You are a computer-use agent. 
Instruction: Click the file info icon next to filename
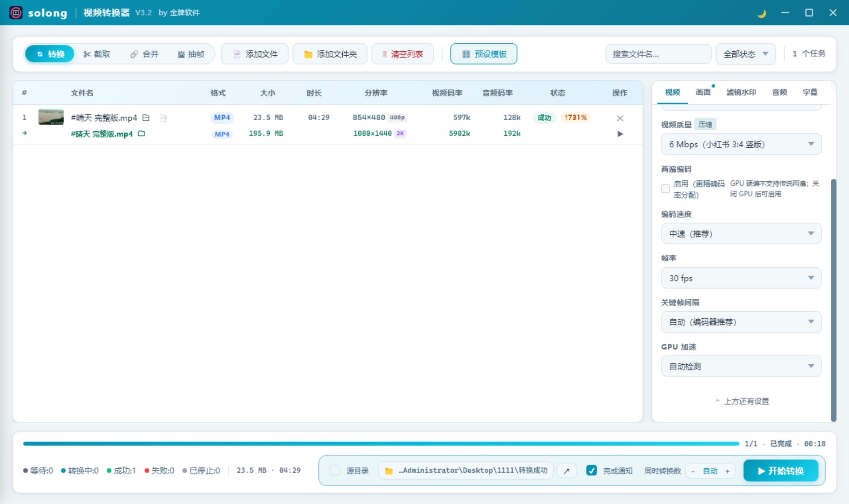click(163, 118)
